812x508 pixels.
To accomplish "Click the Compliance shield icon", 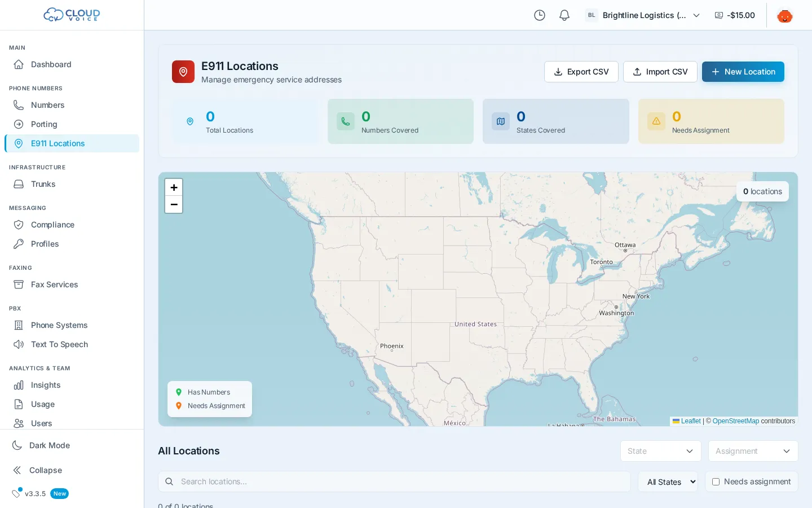I will [19, 225].
